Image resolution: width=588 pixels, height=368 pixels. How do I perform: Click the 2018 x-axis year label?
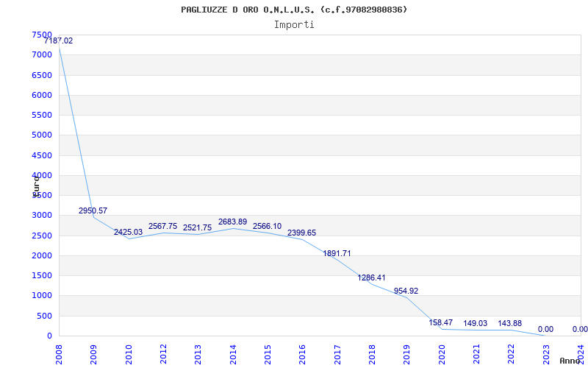click(x=372, y=355)
